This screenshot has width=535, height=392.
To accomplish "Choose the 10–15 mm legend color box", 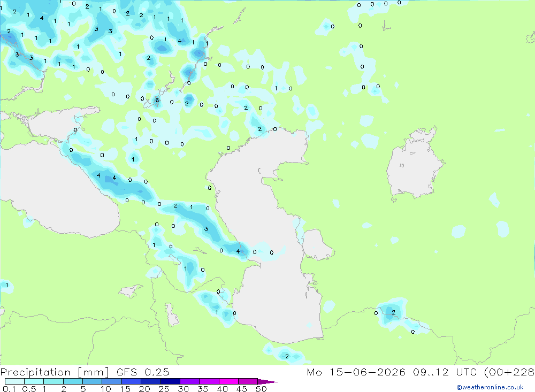I will coord(112,381).
